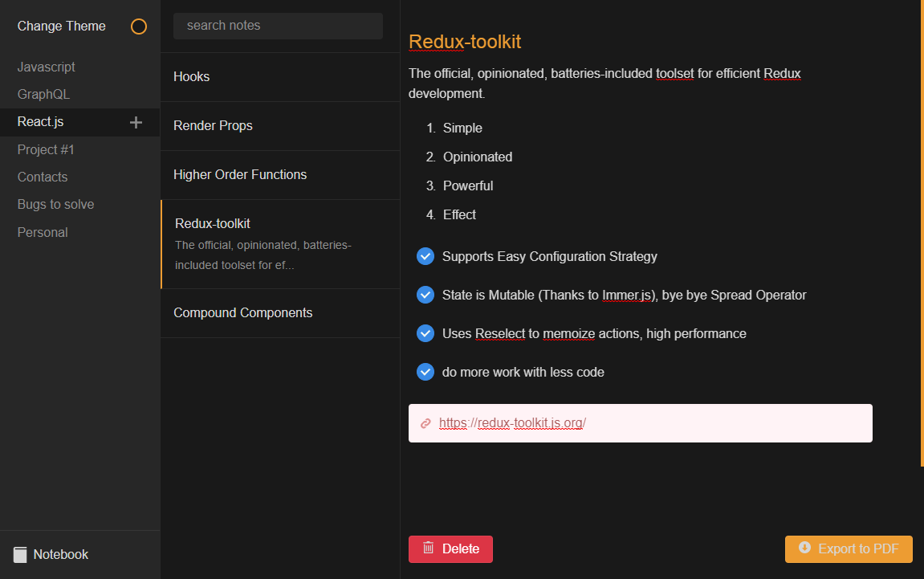Select the React.js notebook
The height and width of the screenshot is (579, 924).
coord(79,122)
